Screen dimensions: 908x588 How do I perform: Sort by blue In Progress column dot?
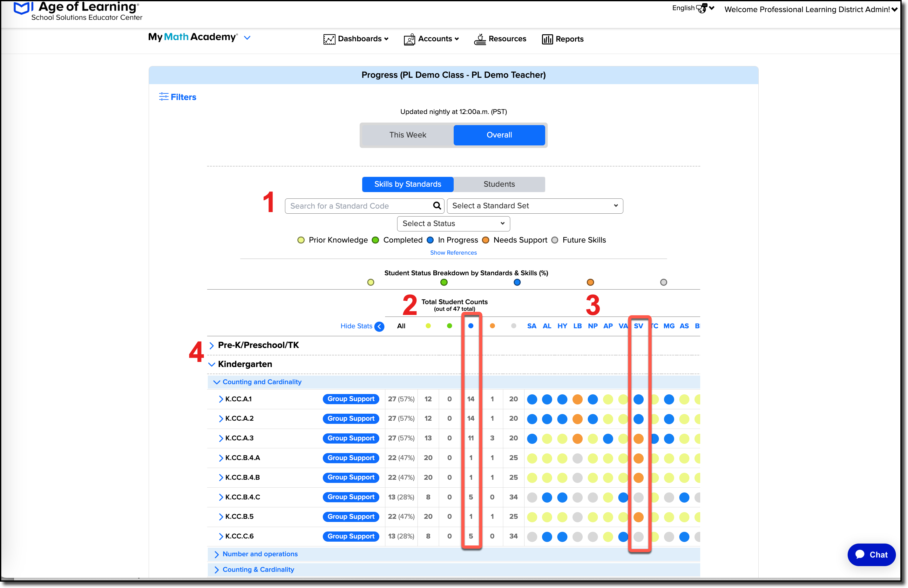tap(471, 326)
